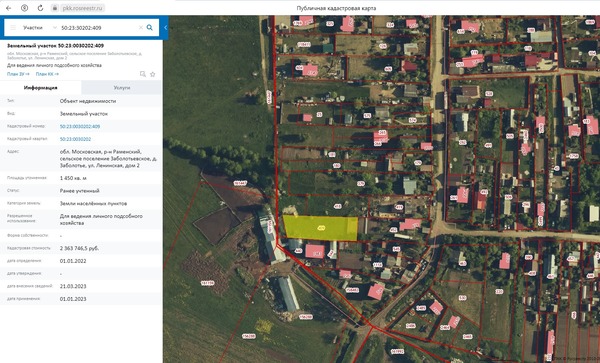
Task: Open the Участки object type dropdown
Action: 39,28
